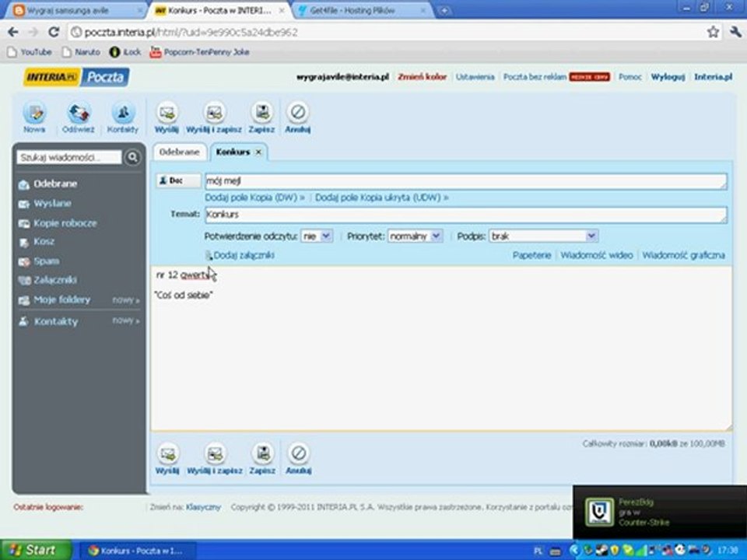Screen dimensions: 747x560
Task: Switch to the Odebrane tab
Action: [x=180, y=152]
